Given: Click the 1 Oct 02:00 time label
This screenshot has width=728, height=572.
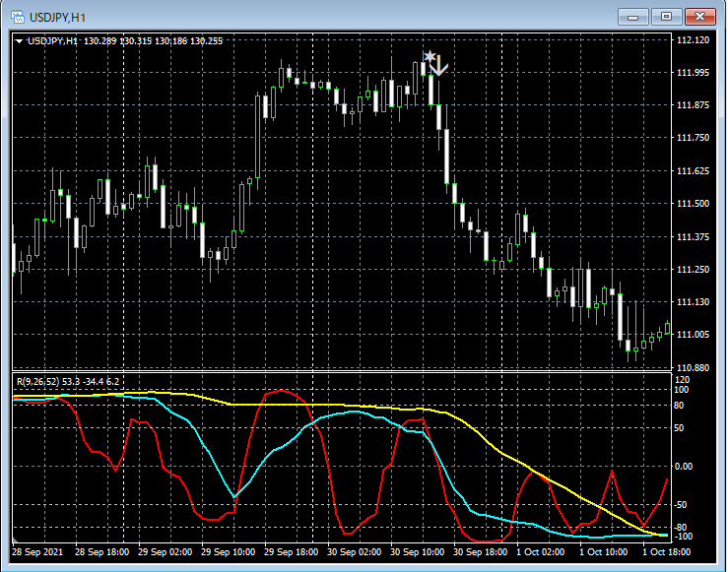Looking at the screenshot, I should (x=541, y=552).
